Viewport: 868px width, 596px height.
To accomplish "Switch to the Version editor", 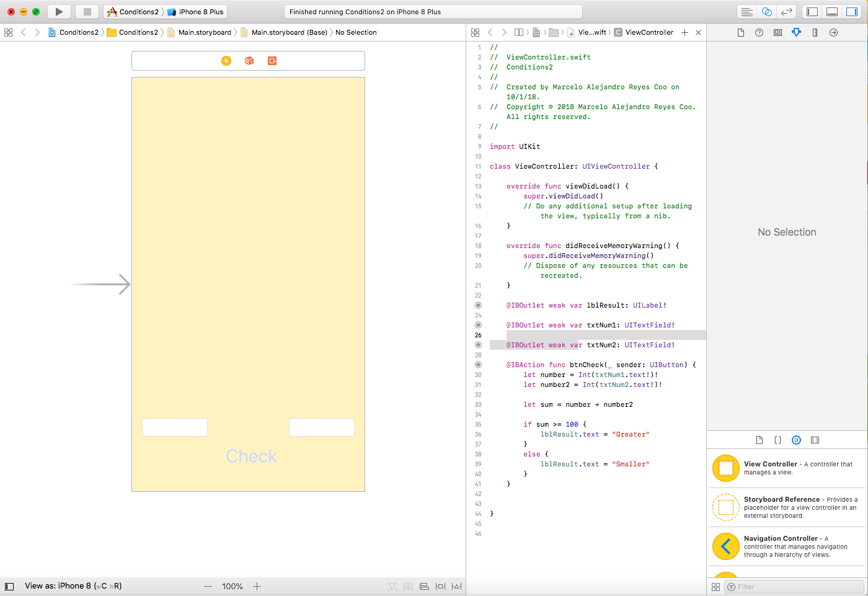I will point(787,12).
